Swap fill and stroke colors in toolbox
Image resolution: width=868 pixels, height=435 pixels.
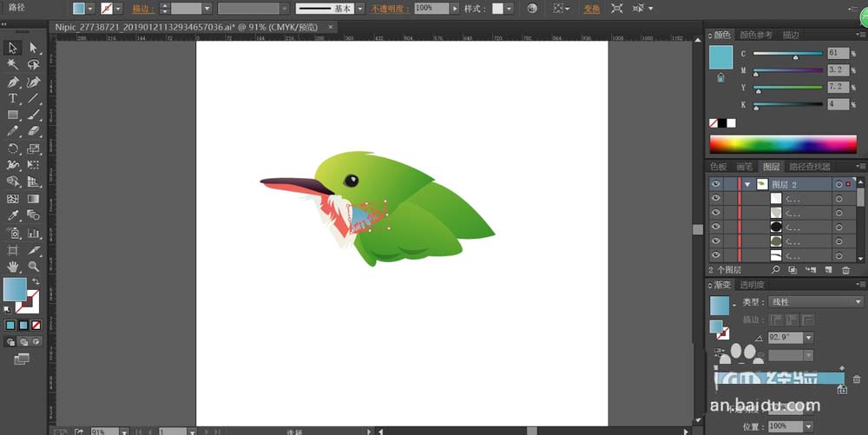click(x=36, y=282)
